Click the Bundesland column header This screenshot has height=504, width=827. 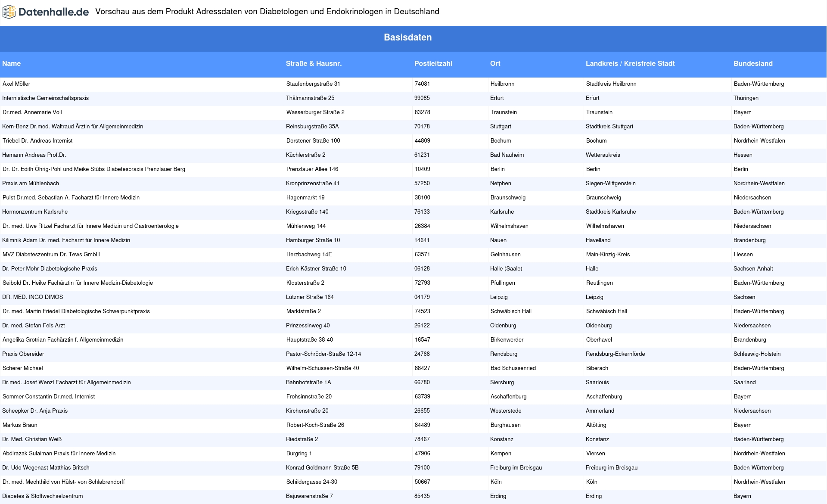753,63
